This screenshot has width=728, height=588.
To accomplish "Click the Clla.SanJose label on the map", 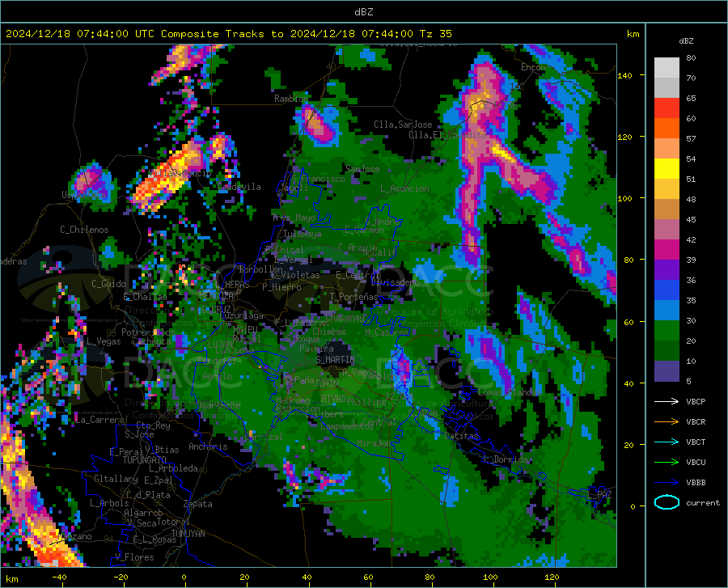I will pos(403,125).
